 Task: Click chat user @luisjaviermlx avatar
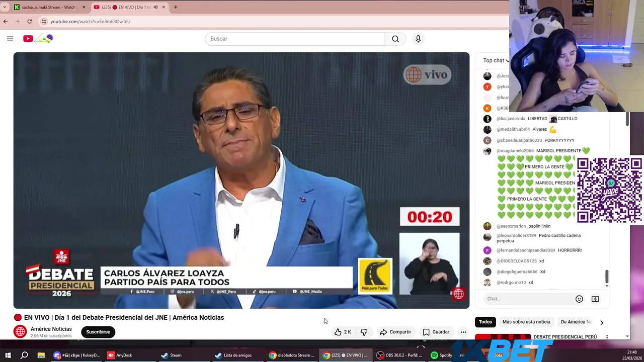click(x=487, y=119)
